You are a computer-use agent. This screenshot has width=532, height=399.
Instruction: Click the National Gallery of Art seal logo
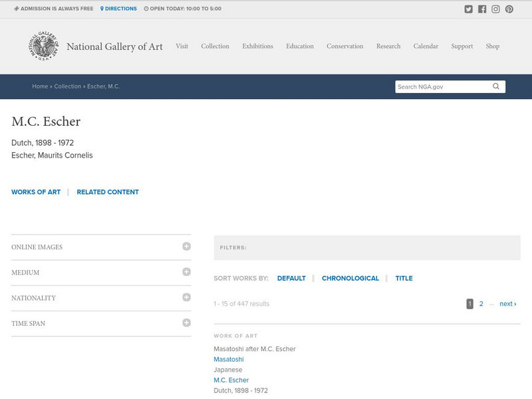click(x=43, y=46)
